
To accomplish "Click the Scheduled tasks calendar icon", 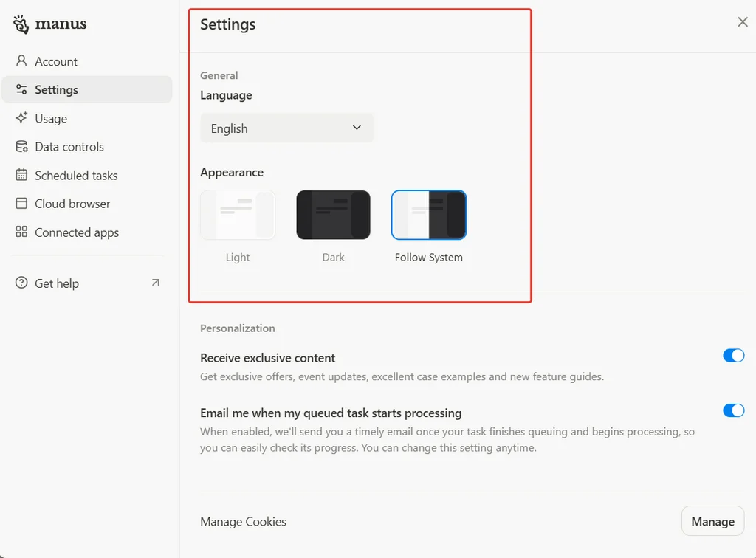I will (x=21, y=175).
